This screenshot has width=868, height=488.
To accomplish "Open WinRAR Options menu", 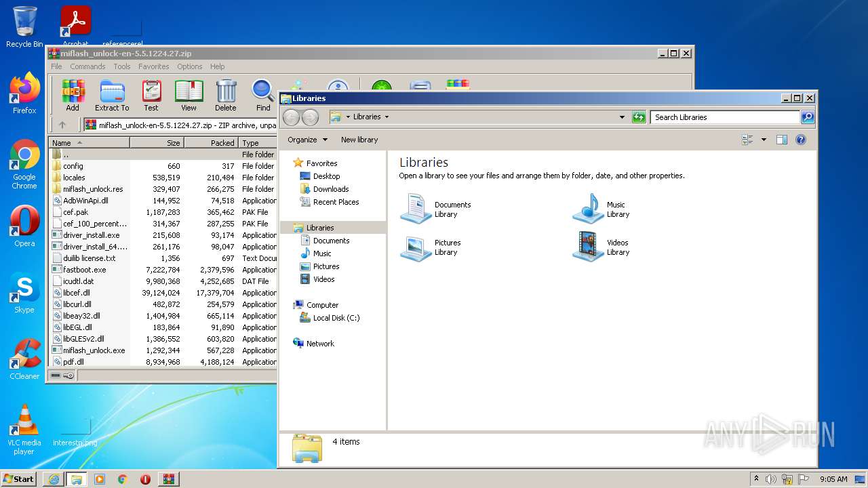I will [190, 66].
